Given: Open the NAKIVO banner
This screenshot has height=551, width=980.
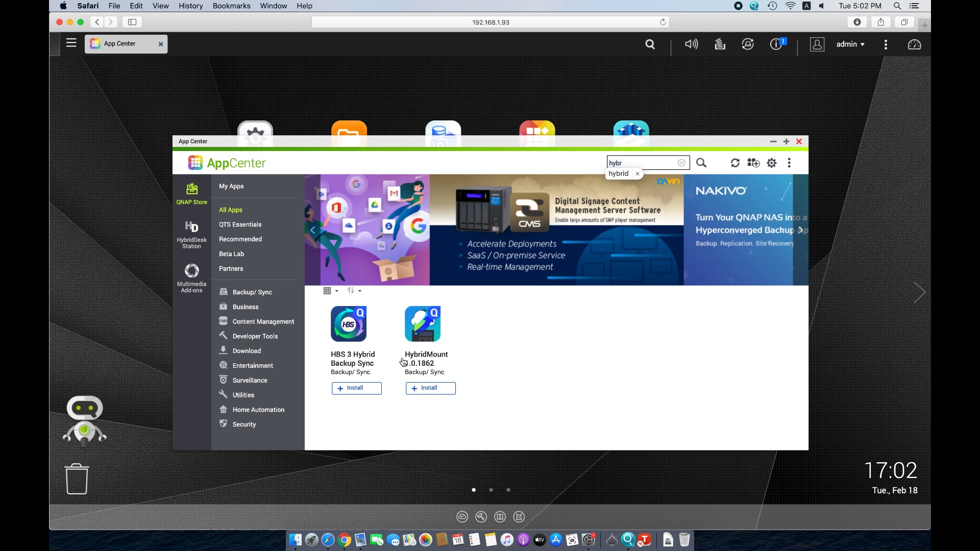Looking at the screenshot, I should click(x=746, y=230).
